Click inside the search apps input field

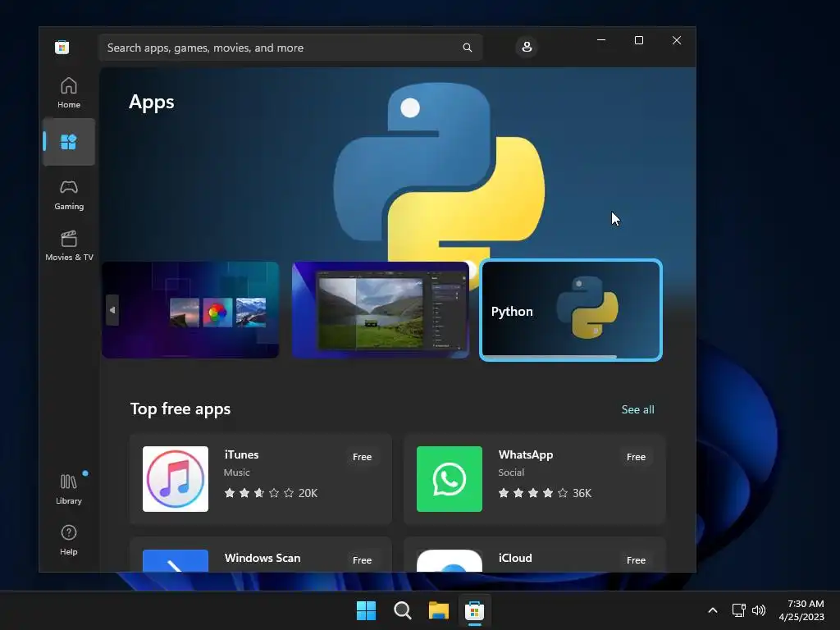point(290,48)
